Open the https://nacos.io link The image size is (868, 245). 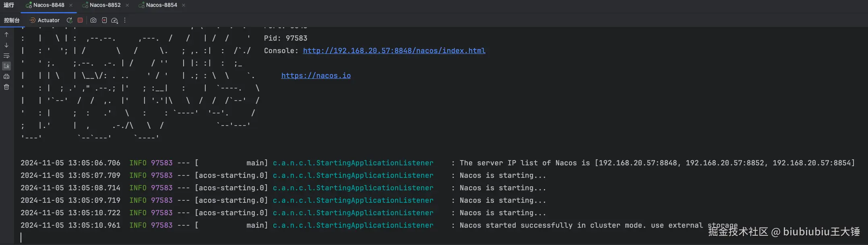click(x=316, y=76)
